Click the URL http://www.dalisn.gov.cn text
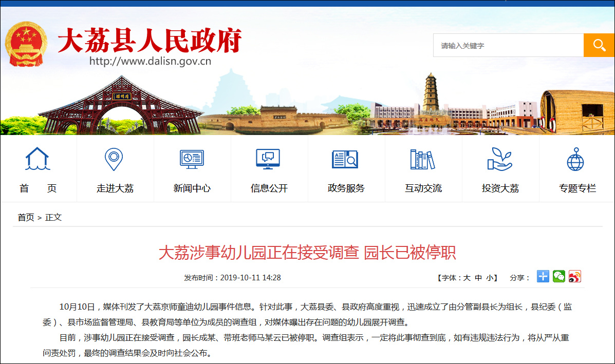The image size is (615, 364). (x=150, y=61)
